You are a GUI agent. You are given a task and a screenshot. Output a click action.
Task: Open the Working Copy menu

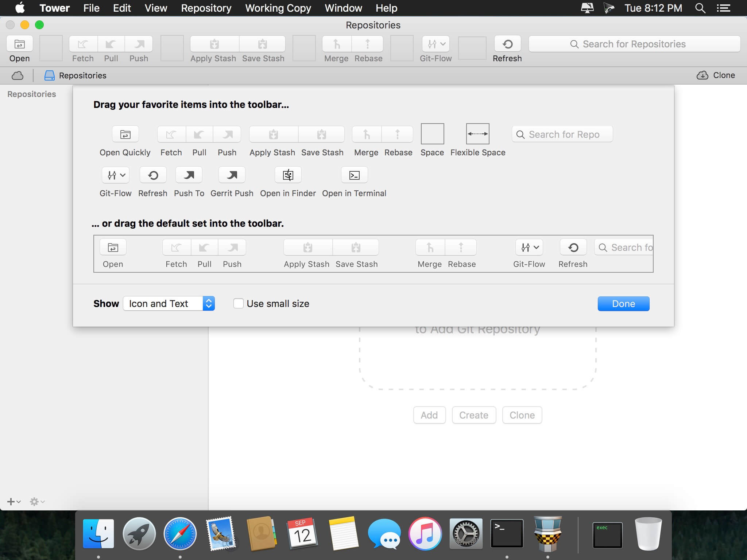tap(278, 8)
